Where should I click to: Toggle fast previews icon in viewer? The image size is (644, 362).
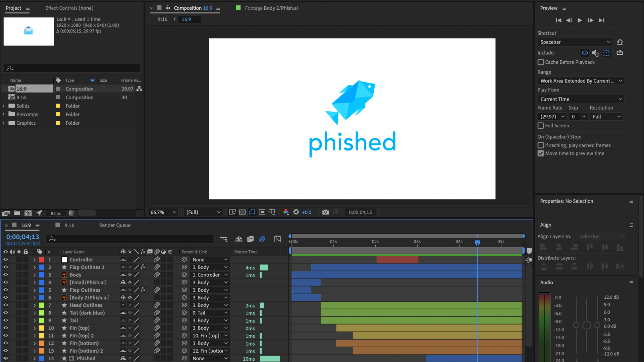click(x=232, y=212)
